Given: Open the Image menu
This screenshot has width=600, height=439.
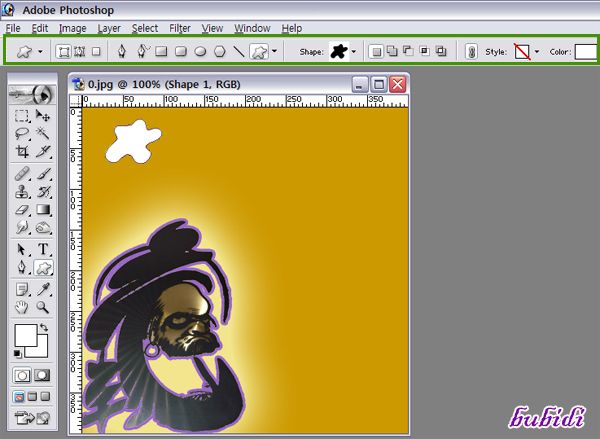Looking at the screenshot, I should pos(72,28).
